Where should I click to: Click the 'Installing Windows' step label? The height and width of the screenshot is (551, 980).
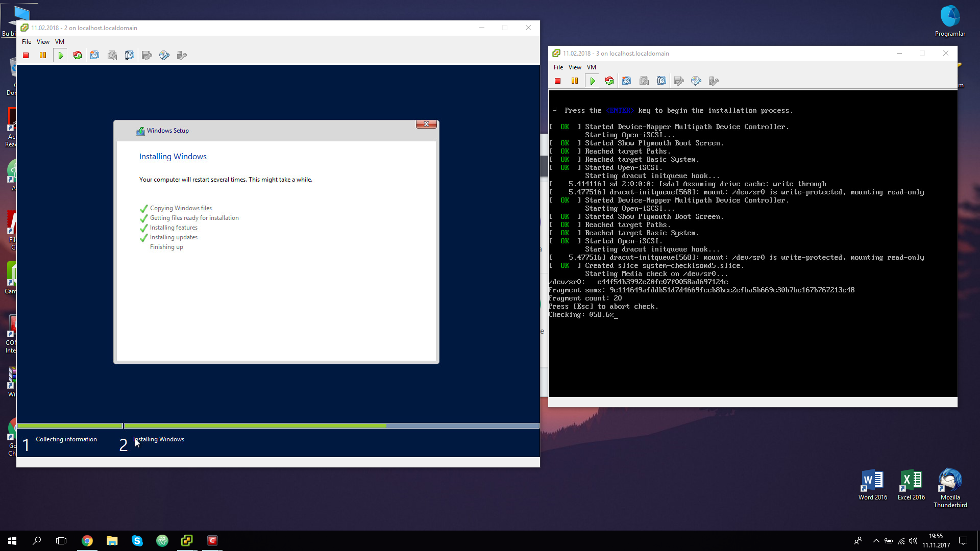(159, 439)
